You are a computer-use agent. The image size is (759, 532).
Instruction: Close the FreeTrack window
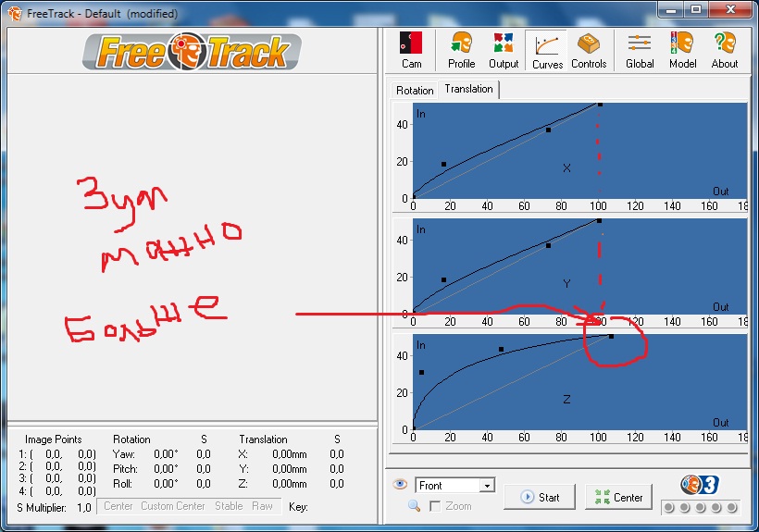point(730,9)
